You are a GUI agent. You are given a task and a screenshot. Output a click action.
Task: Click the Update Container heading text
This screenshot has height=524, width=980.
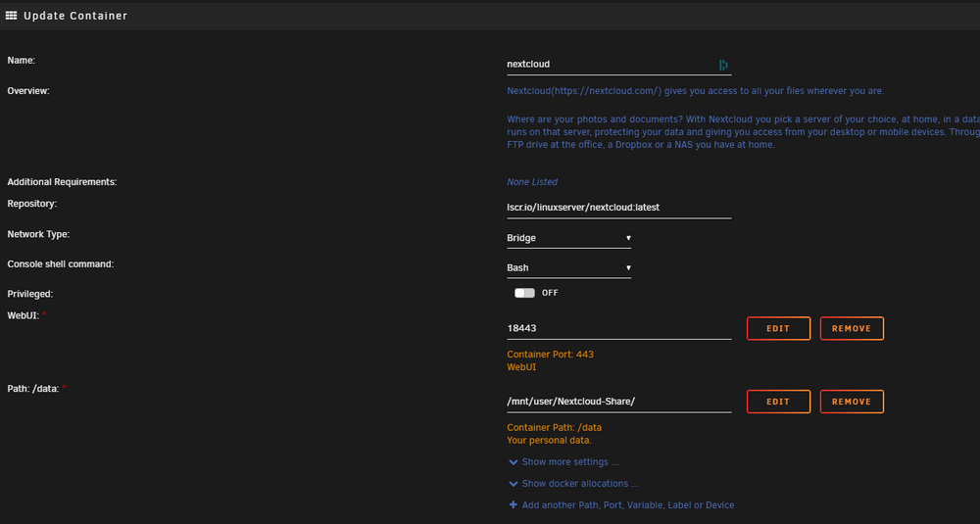click(75, 16)
